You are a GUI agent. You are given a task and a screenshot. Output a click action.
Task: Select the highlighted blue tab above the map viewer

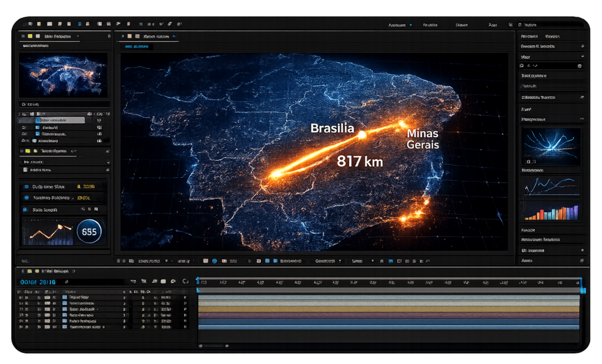[136, 46]
